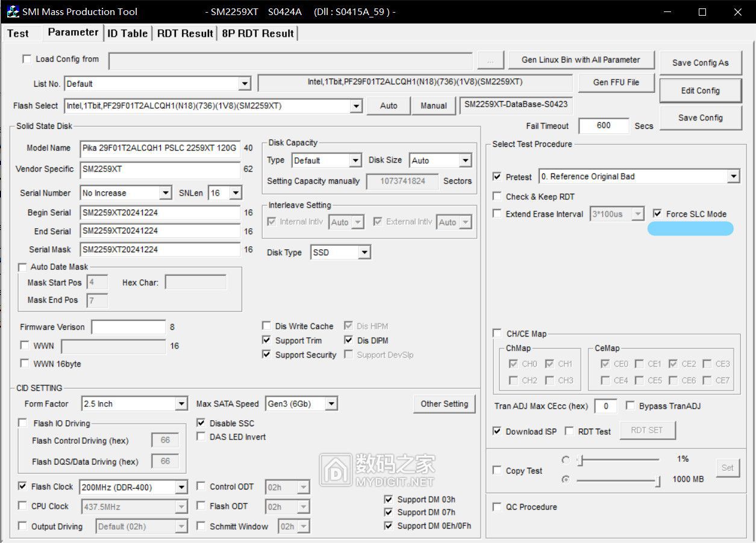Enable the WWN checkbox
This screenshot has height=543, width=756.
coord(25,346)
